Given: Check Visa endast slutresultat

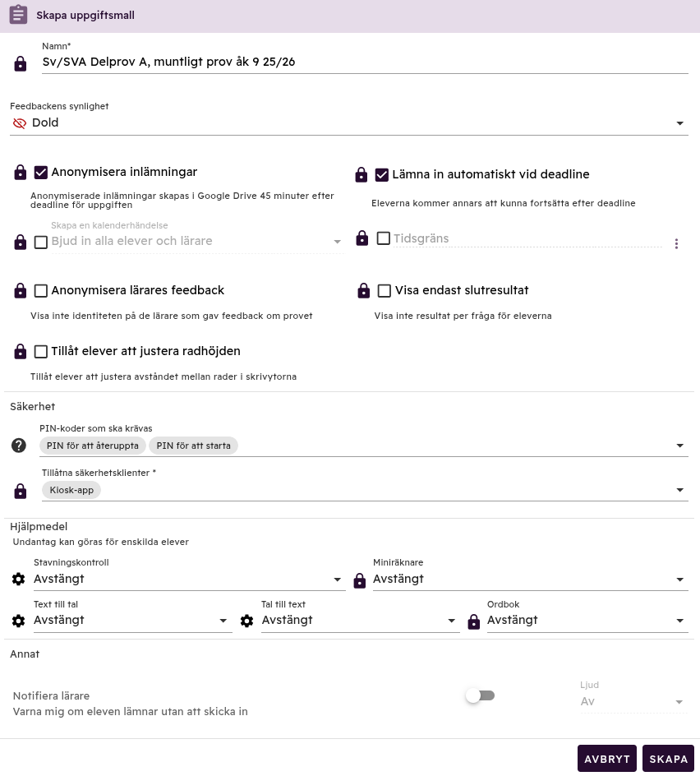Looking at the screenshot, I should coord(384,291).
